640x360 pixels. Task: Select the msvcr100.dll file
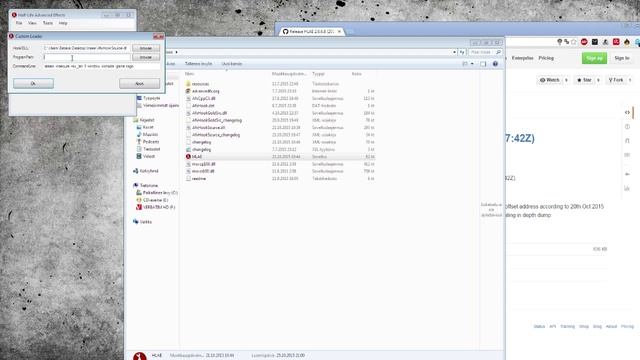[x=203, y=171]
